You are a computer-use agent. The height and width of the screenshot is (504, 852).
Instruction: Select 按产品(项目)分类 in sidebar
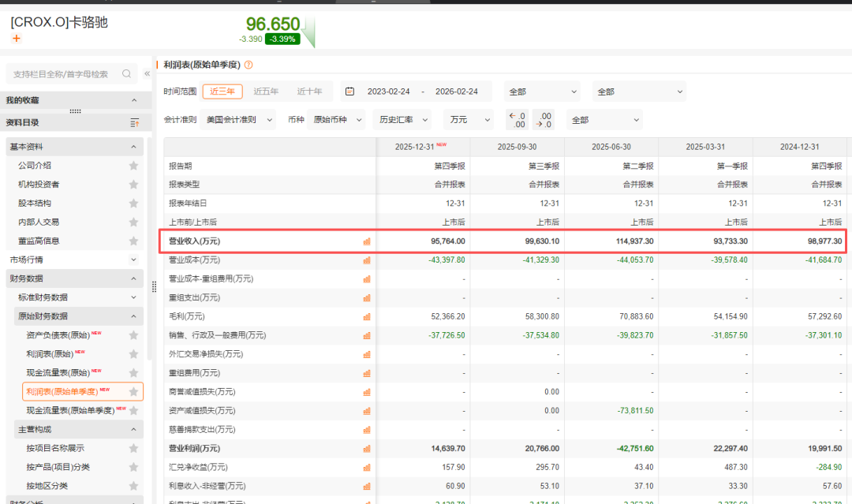(x=58, y=467)
